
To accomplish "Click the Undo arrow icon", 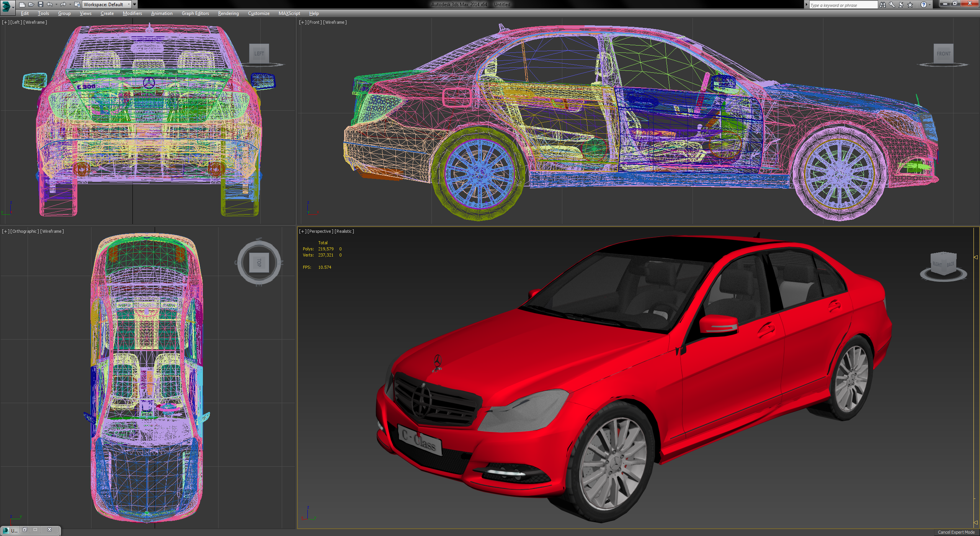I will coord(50,5).
